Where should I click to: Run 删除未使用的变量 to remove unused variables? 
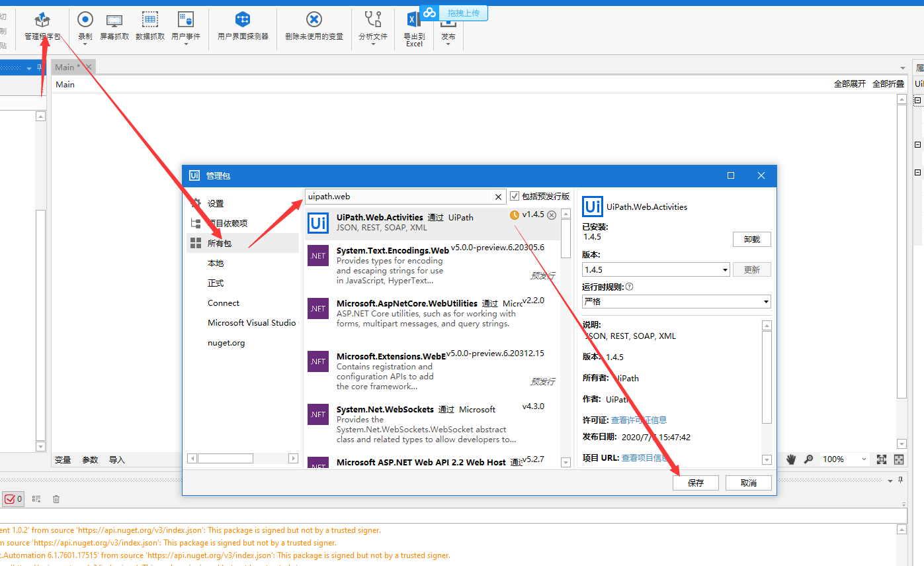[314, 25]
